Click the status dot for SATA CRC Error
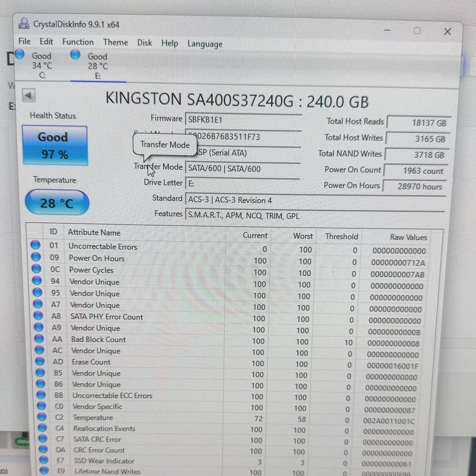476x476 pixels. click(42, 439)
